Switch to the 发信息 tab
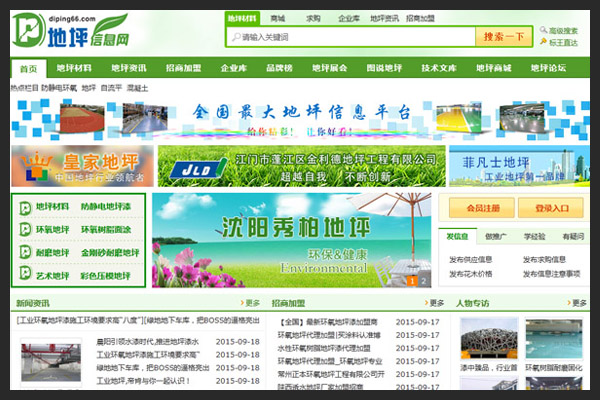Image resolution: width=600 pixels, height=400 pixels. tap(458, 237)
